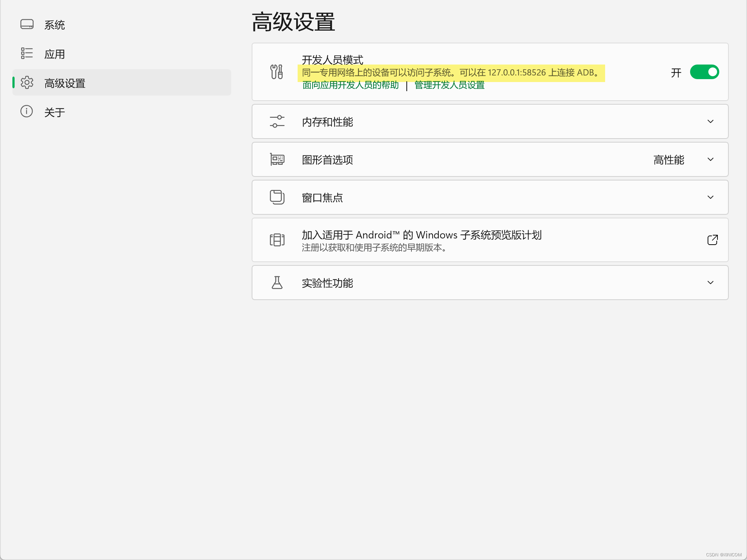The height and width of the screenshot is (560, 747).
Task: Open 面向应用开发人员的帮助 link
Action: 351,85
